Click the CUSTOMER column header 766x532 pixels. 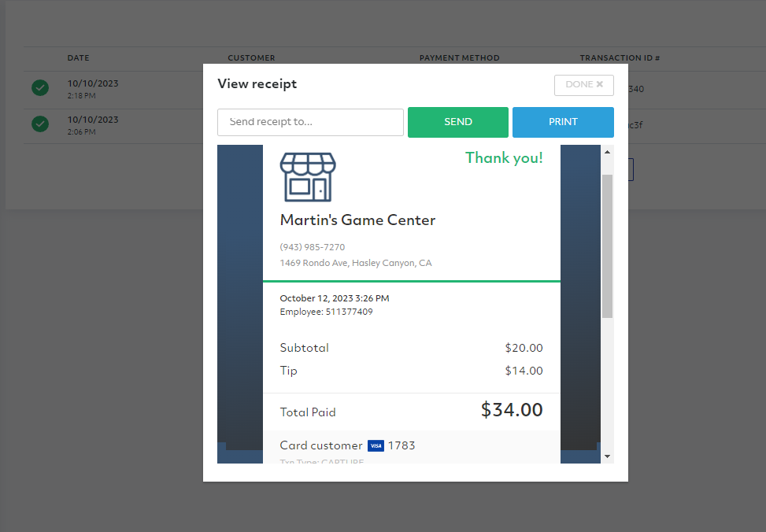click(x=251, y=58)
